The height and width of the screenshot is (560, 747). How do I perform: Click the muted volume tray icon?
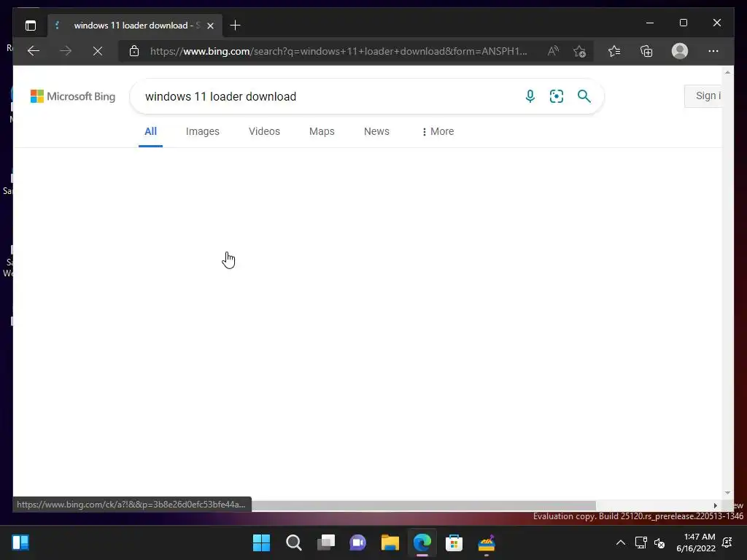[x=659, y=542]
